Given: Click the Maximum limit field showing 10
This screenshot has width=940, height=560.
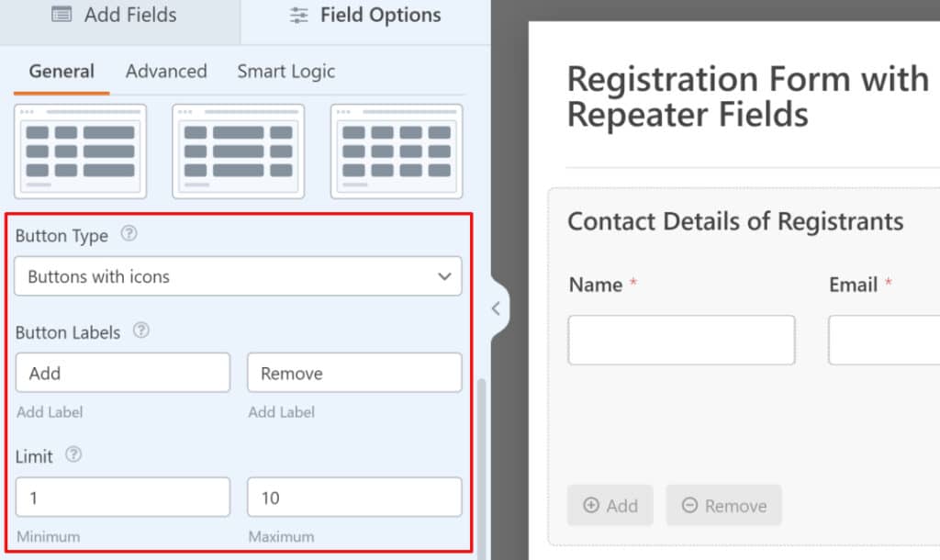Looking at the screenshot, I should [x=355, y=497].
